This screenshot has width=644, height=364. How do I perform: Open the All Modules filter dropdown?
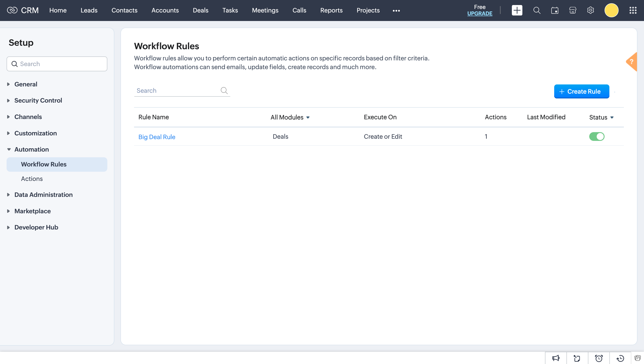pos(290,117)
